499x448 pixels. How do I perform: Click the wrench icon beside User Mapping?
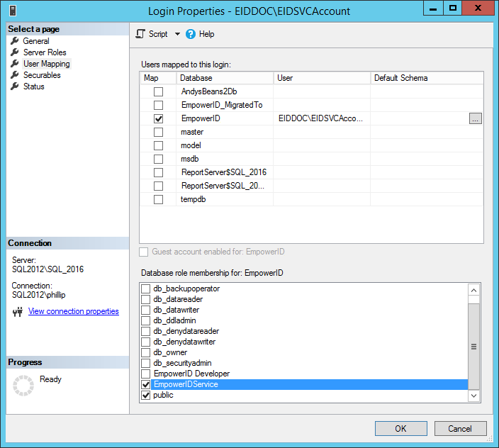coord(15,64)
